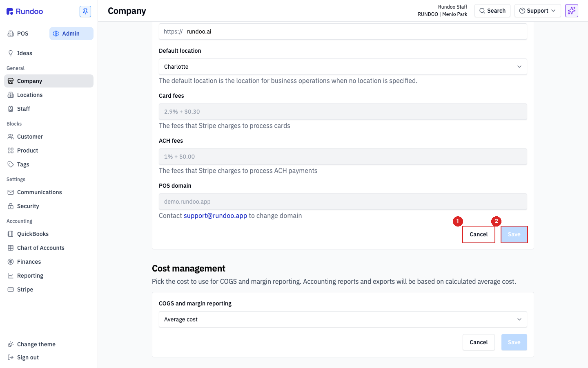
Task: Open Communications settings
Action: (49, 192)
